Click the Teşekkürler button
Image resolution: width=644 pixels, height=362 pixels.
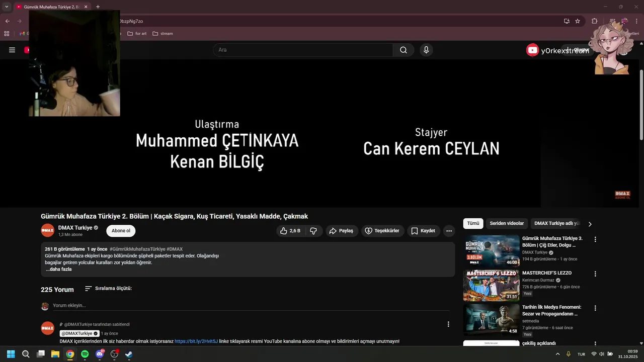click(382, 231)
